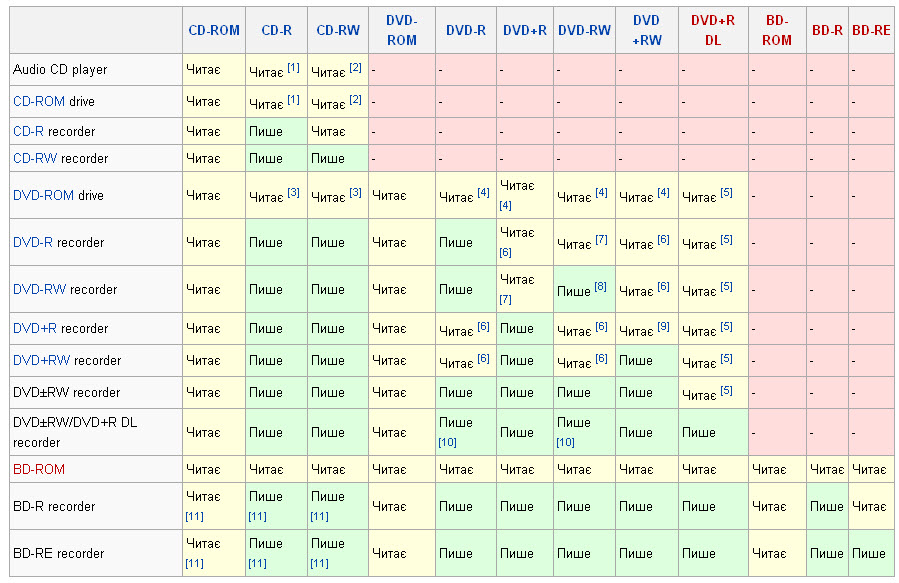Follow the red BD-ROM link in the row labels
Screen dimensions: 899x583
pyautogui.click(x=38, y=469)
